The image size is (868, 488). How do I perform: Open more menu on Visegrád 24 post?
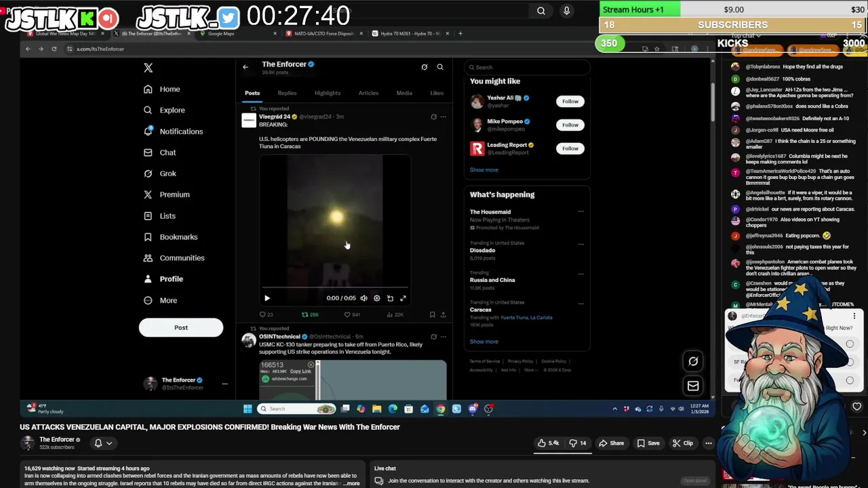443,117
